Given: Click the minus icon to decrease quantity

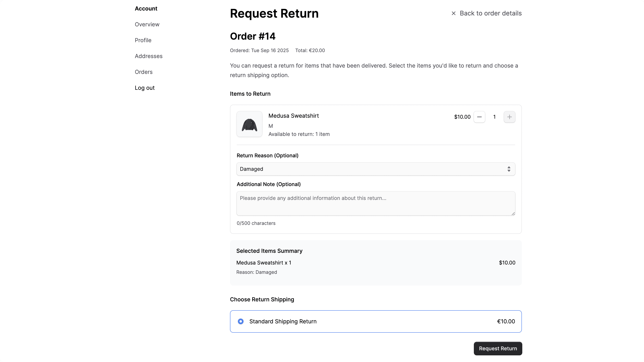Looking at the screenshot, I should pyautogui.click(x=479, y=117).
